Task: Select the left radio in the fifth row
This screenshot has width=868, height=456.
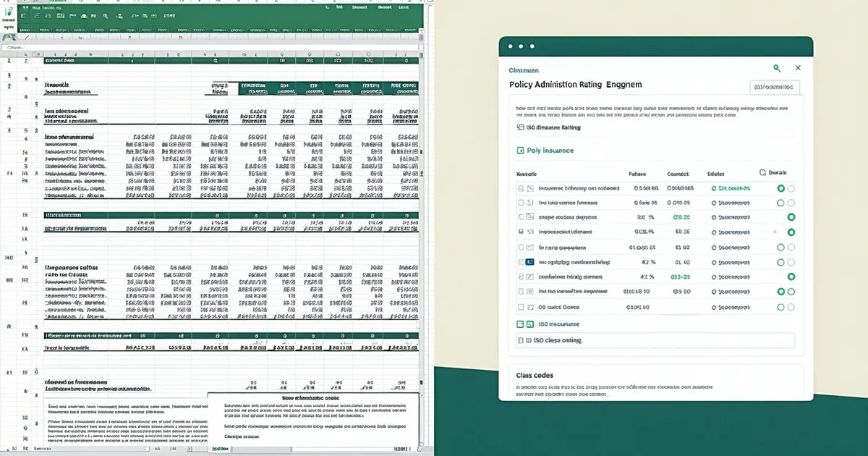Action: pos(780,248)
